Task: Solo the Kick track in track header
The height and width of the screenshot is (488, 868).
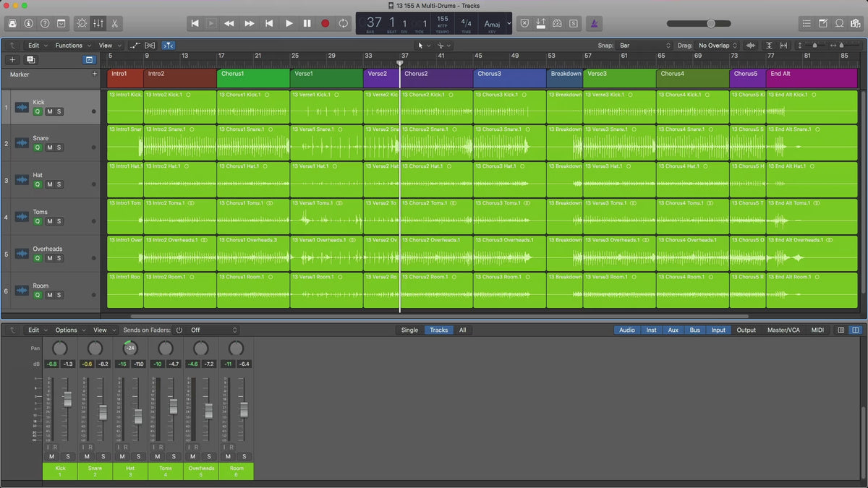Action: click(59, 111)
